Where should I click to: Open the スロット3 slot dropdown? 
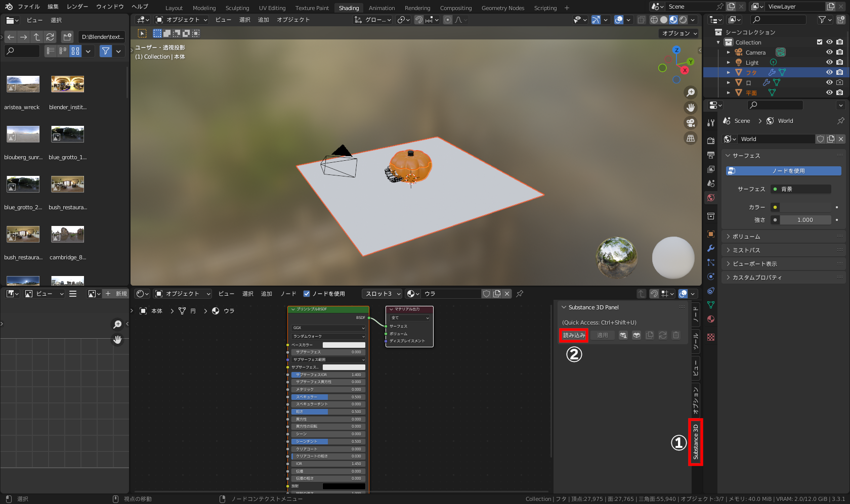tap(381, 293)
